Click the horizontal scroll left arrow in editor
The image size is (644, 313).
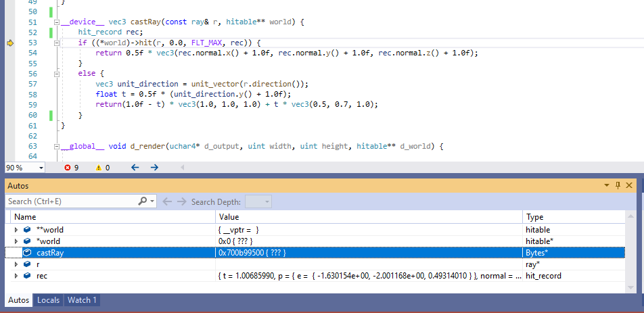pyautogui.click(x=183, y=168)
